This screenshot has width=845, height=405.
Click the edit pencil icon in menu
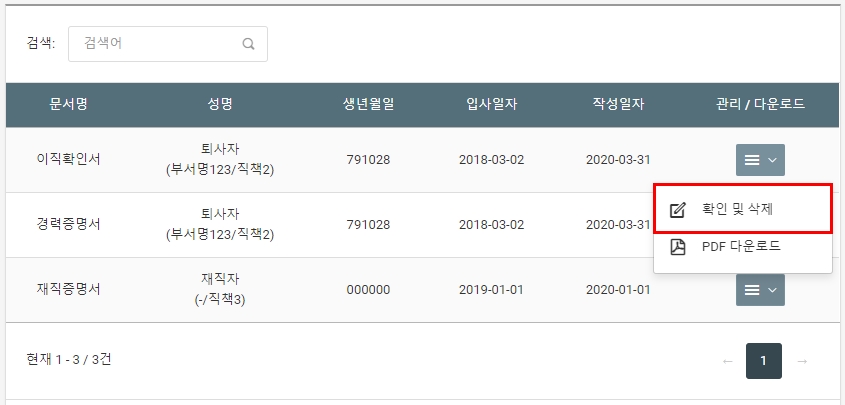point(677,210)
